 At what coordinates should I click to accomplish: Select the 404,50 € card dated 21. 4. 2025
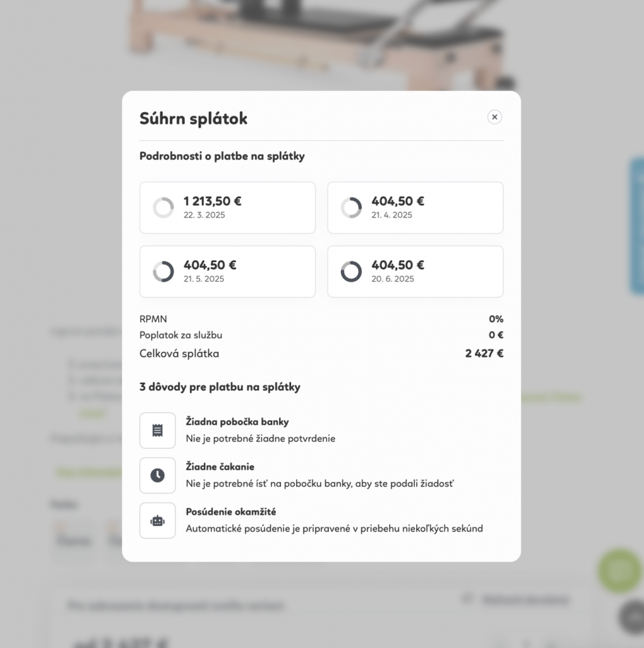click(416, 208)
